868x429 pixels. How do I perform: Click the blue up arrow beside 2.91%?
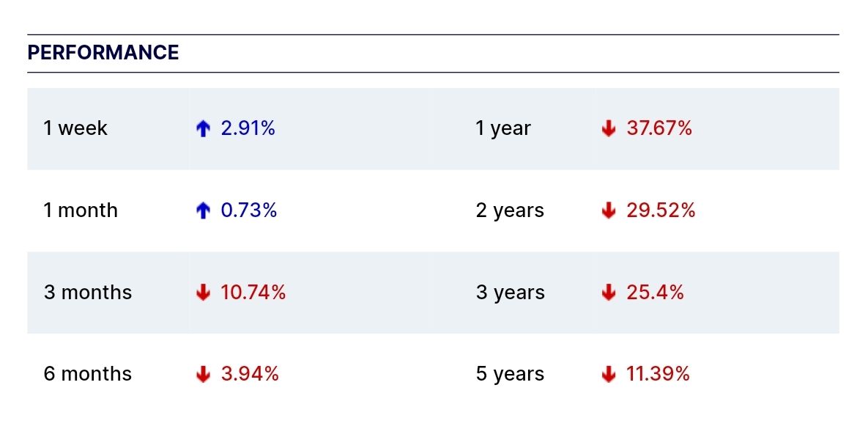(x=204, y=129)
